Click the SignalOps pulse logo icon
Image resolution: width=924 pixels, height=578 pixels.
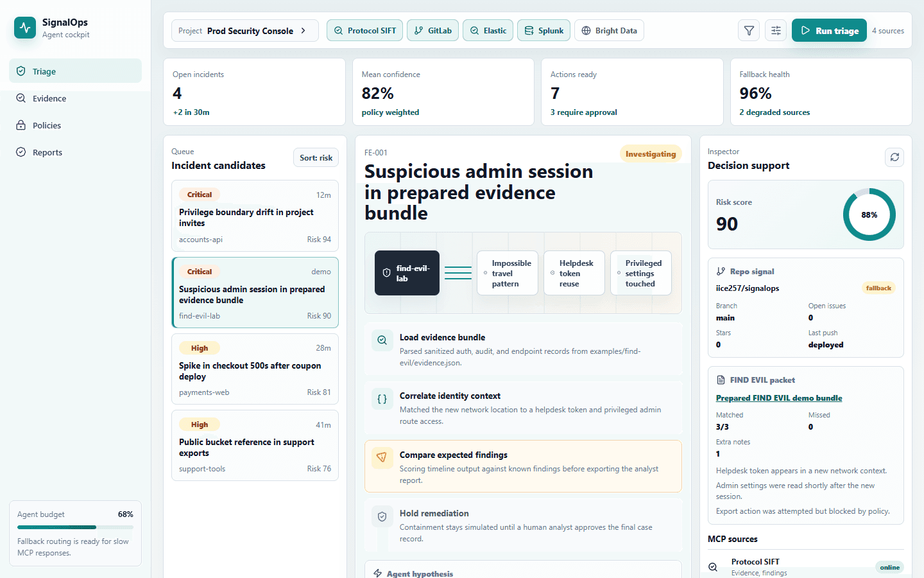pos(25,28)
